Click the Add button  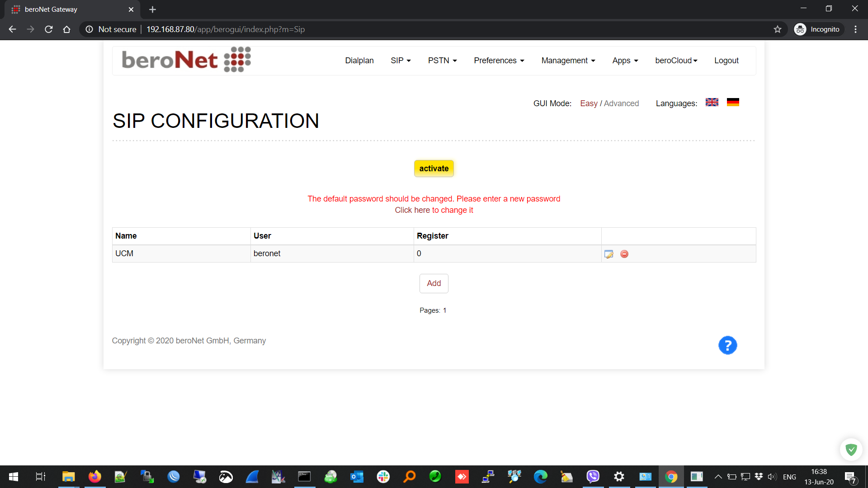[x=434, y=283]
